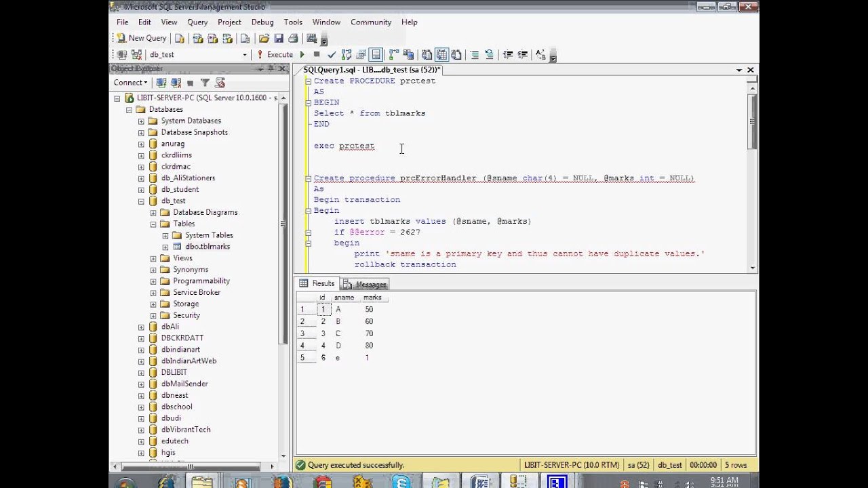Viewport: 868px width, 488px height.
Task: Click the Decrease Indent icon
Action: pyautogui.click(x=507, y=54)
